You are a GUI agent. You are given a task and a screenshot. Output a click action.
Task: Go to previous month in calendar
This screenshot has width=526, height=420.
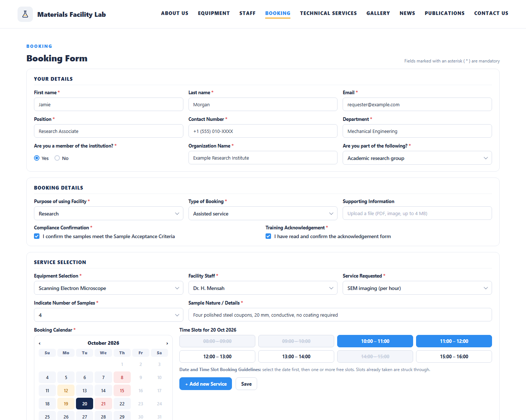tap(40, 343)
